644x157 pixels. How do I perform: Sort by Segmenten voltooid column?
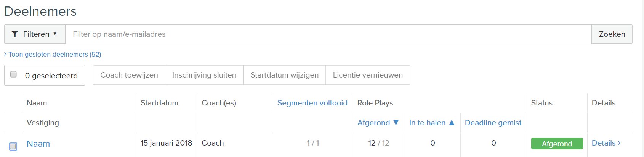[x=312, y=103]
